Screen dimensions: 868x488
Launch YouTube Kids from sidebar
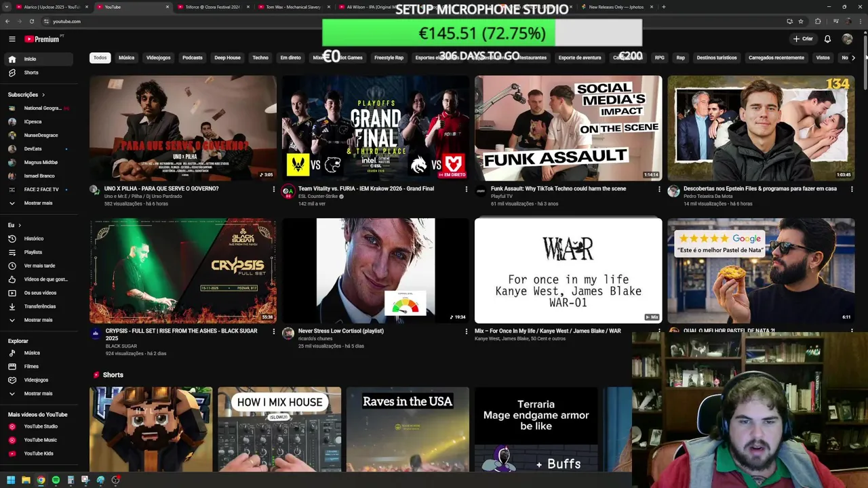(x=37, y=453)
